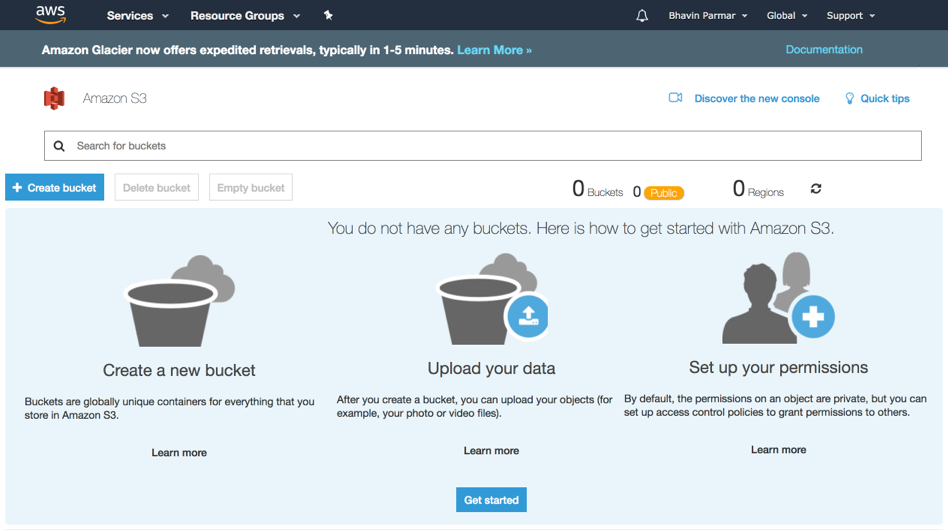Screen dimensions: 948x530
Task: Click the lightbulb Quick tips icon
Action: click(849, 99)
